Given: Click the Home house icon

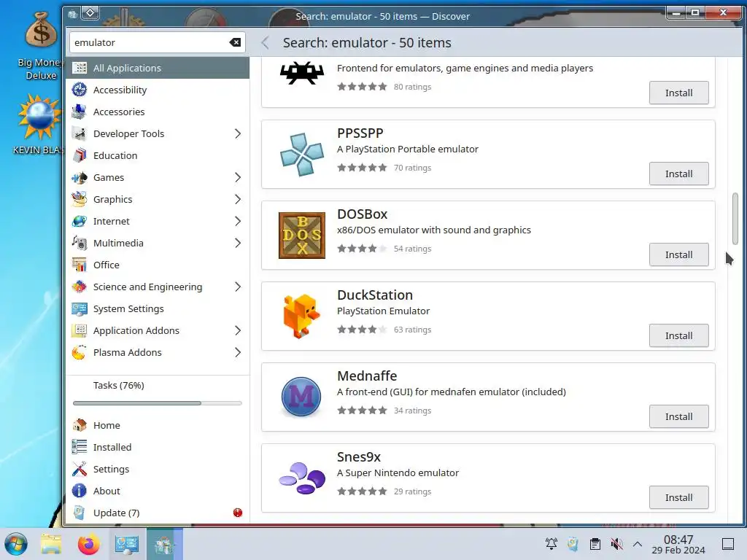Looking at the screenshot, I should [x=79, y=425].
